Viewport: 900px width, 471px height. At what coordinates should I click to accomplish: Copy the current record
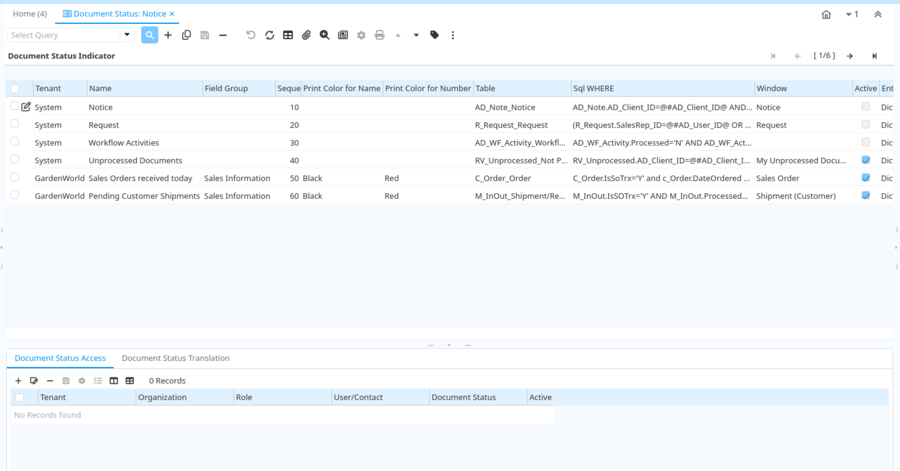tap(186, 35)
